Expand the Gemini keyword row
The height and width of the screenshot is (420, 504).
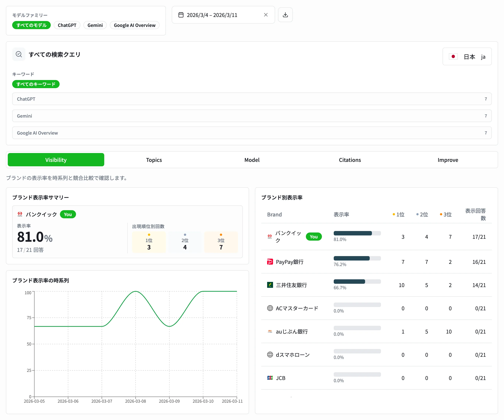(x=252, y=116)
